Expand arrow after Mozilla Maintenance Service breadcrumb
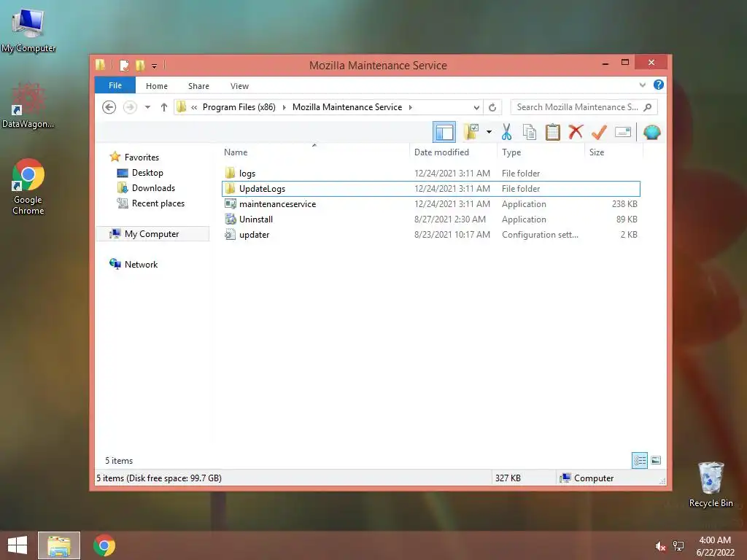This screenshot has height=560, width=747. (x=410, y=107)
